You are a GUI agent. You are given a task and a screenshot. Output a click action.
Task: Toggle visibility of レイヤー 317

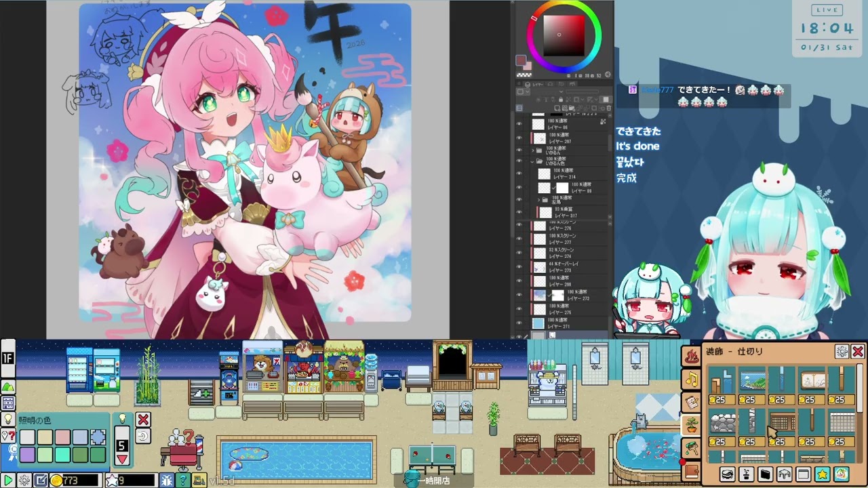pyautogui.click(x=519, y=212)
